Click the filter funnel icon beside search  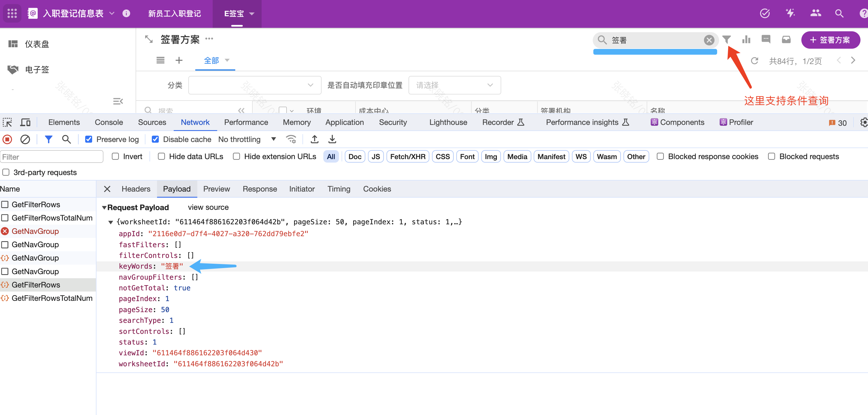[x=727, y=40]
